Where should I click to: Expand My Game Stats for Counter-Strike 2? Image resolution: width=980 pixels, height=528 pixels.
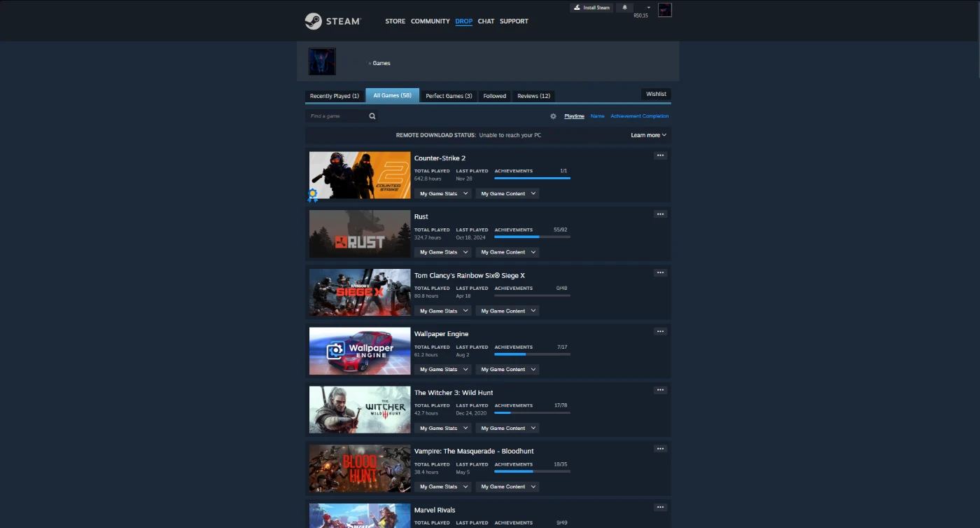click(x=443, y=194)
